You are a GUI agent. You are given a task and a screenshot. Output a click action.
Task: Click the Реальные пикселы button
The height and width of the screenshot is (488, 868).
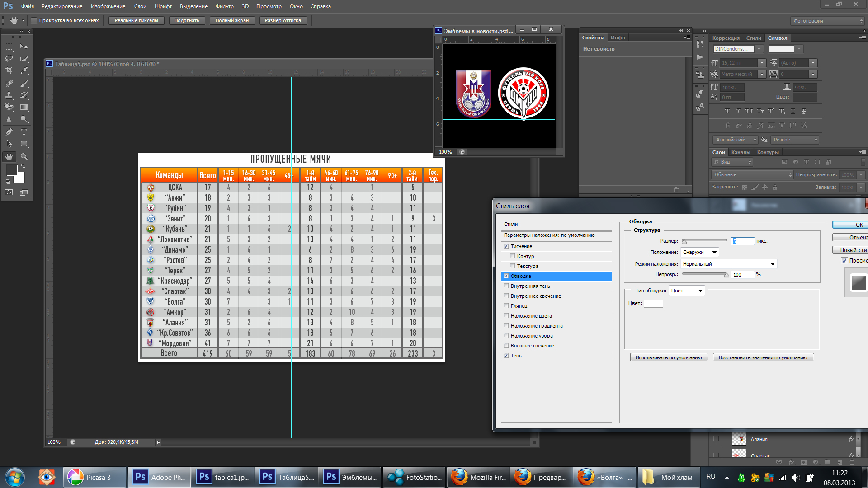coord(136,20)
